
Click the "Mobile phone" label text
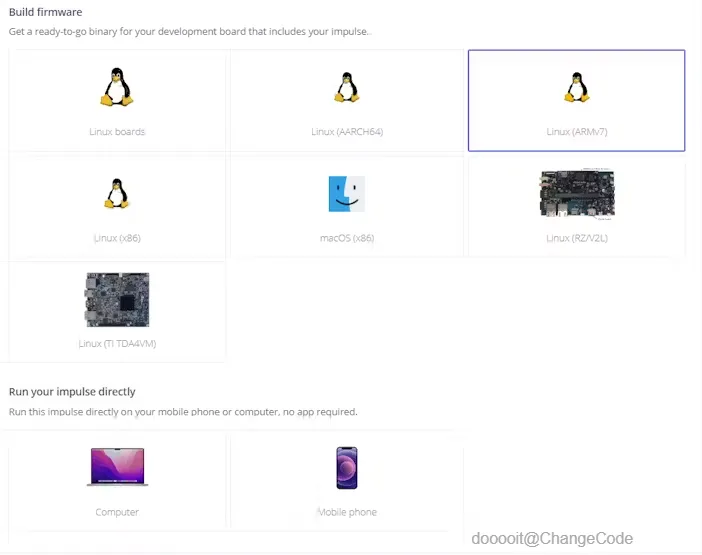347,512
